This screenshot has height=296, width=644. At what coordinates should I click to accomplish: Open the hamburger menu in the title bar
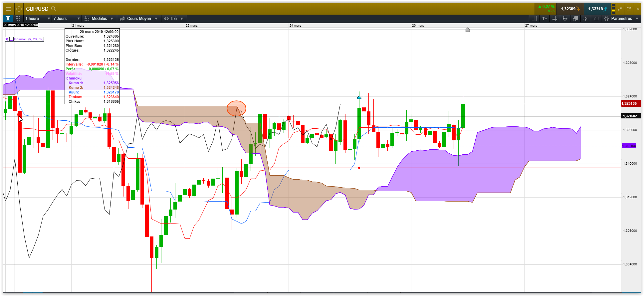click(x=9, y=9)
